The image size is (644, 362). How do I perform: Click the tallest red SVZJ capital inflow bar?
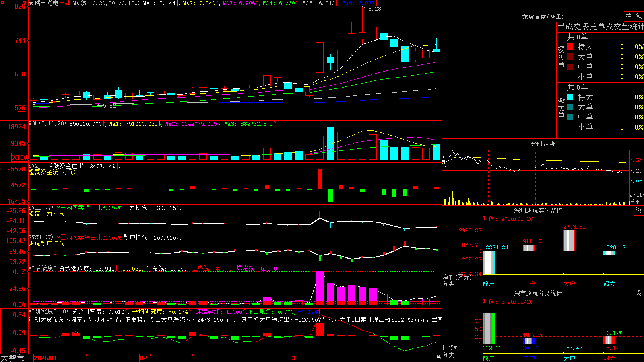click(x=320, y=179)
